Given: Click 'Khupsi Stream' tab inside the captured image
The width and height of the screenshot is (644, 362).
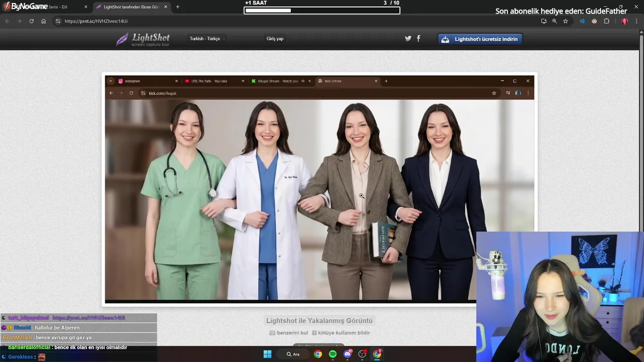Looking at the screenshot, I should click(281, 81).
